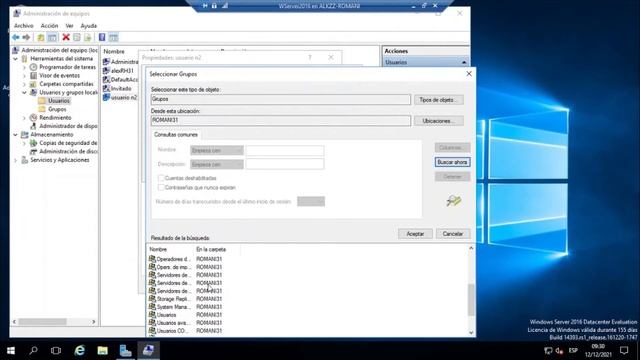Select Operadores d... group in search results
This screenshot has height=360, width=640.
tap(173, 259)
